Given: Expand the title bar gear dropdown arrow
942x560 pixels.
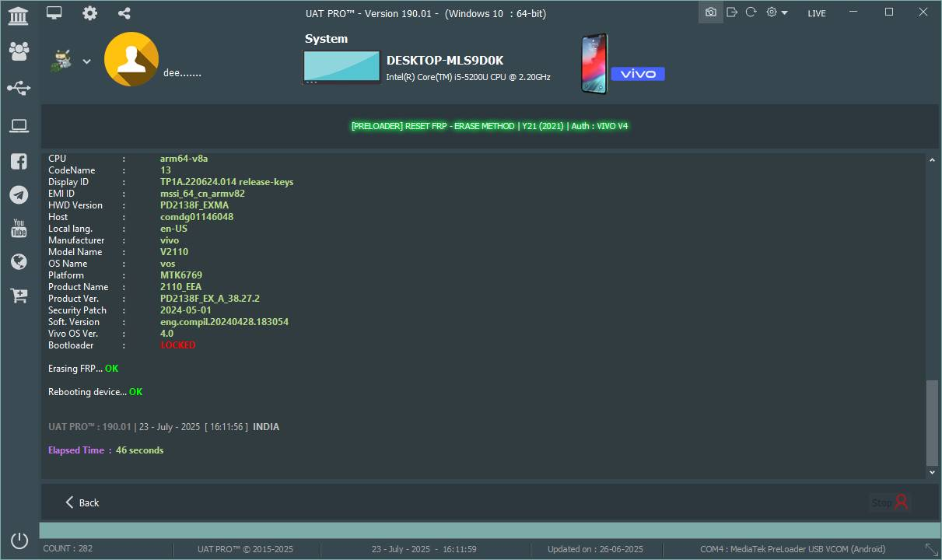Looking at the screenshot, I should click(x=784, y=13).
